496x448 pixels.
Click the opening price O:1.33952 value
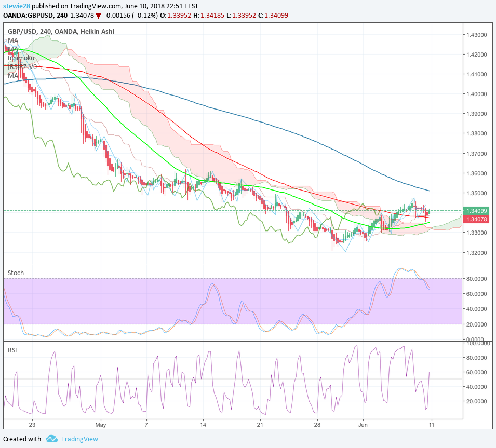point(176,16)
